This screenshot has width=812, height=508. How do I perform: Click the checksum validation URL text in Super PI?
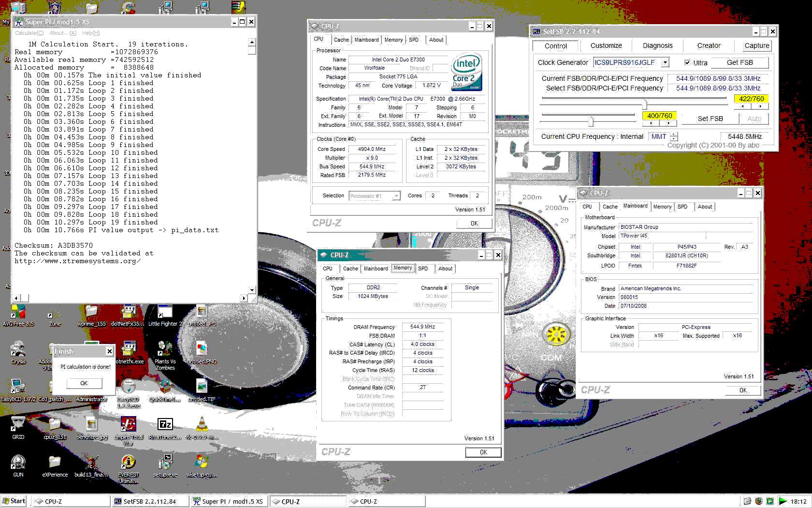point(77,261)
